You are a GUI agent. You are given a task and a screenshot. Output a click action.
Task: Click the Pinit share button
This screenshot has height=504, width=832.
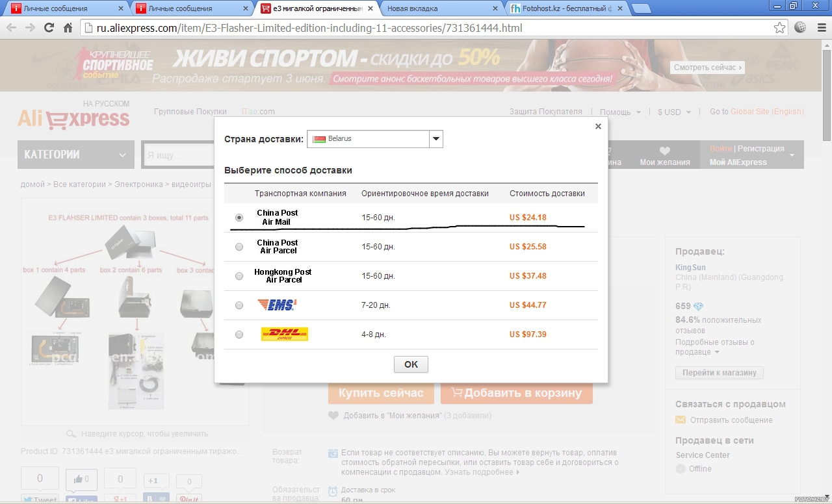point(188,499)
